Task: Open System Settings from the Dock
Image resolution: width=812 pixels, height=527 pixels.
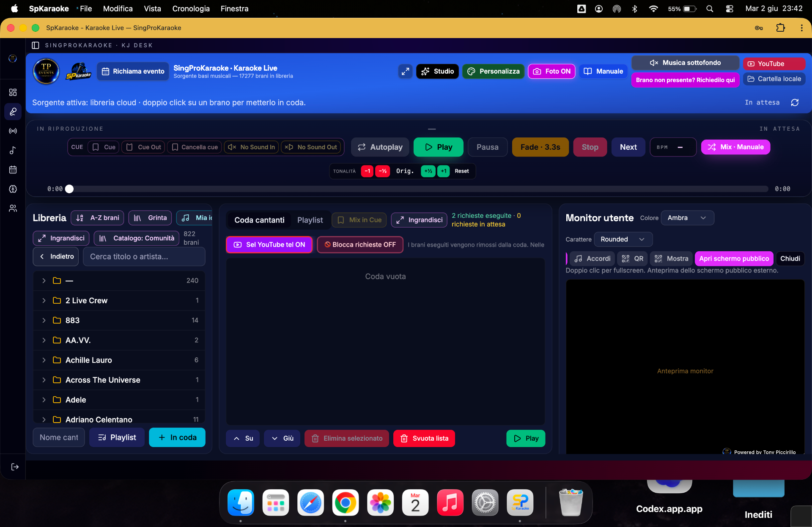Action: pyautogui.click(x=485, y=503)
